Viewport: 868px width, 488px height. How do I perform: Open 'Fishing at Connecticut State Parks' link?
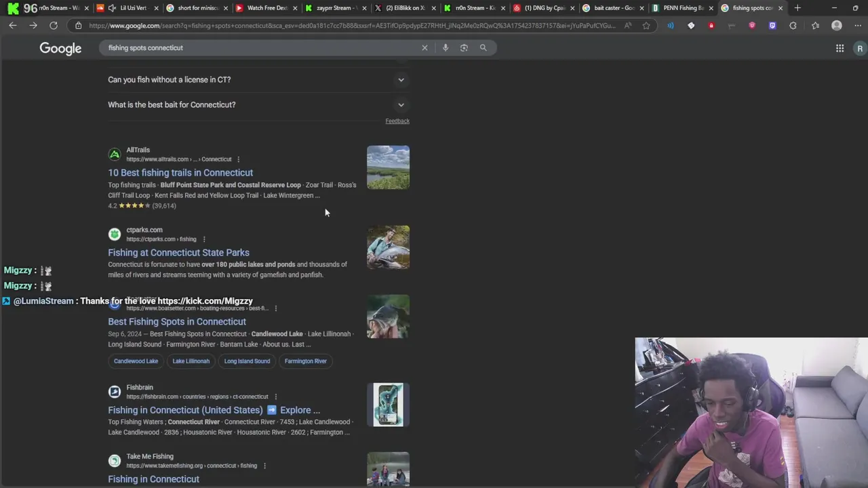[x=178, y=253]
